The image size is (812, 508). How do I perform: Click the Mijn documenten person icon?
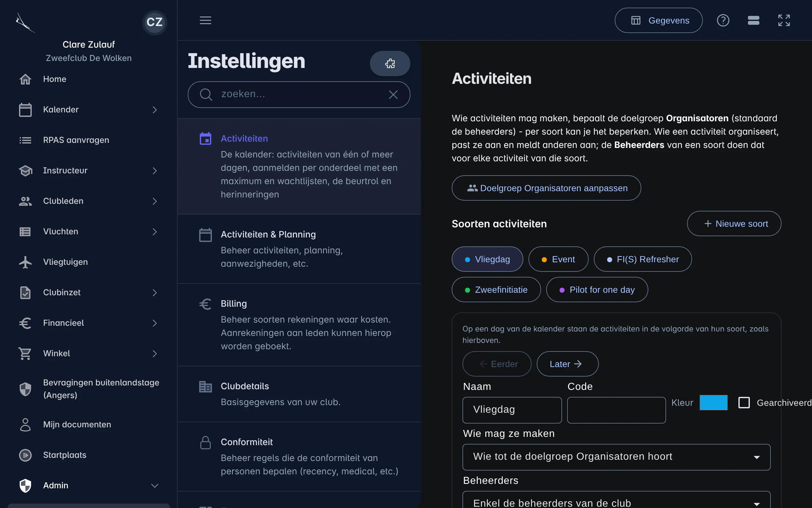pos(25,425)
